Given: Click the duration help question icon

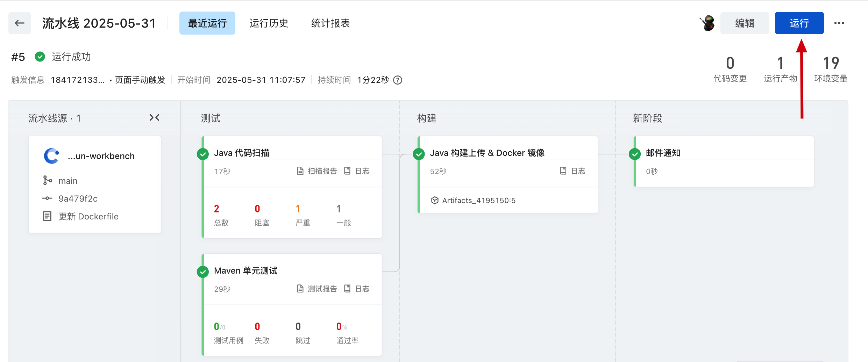Looking at the screenshot, I should (398, 80).
